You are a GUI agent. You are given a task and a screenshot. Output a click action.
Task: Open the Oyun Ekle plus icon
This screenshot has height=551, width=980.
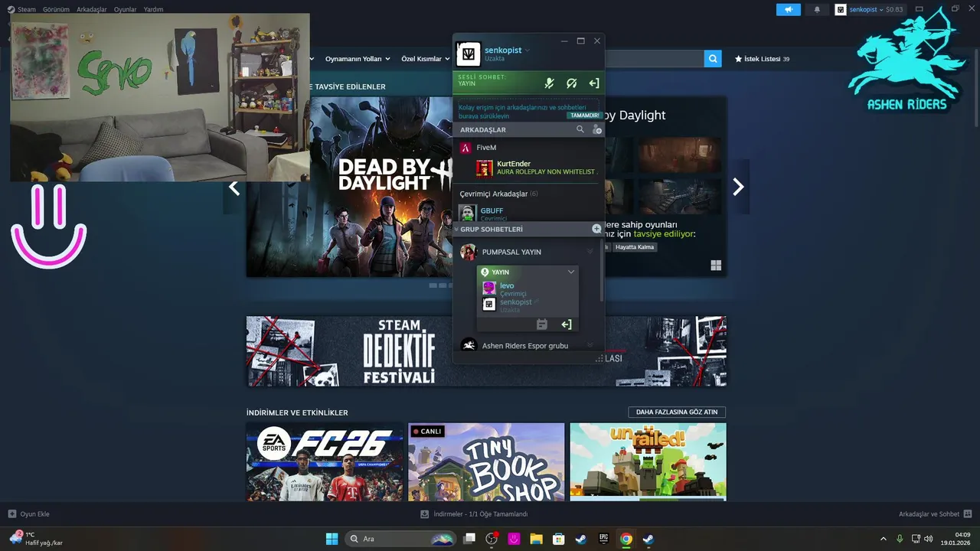coord(11,514)
